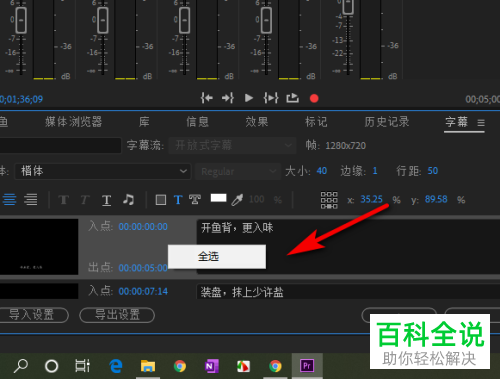Viewport: 500px width, 379px height.
Task: Click the caption text 装盘，抹上少许盐
Action: tap(242, 292)
